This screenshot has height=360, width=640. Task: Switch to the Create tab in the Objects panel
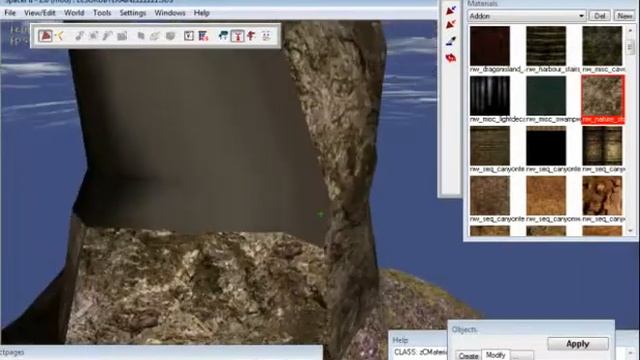(x=468, y=356)
